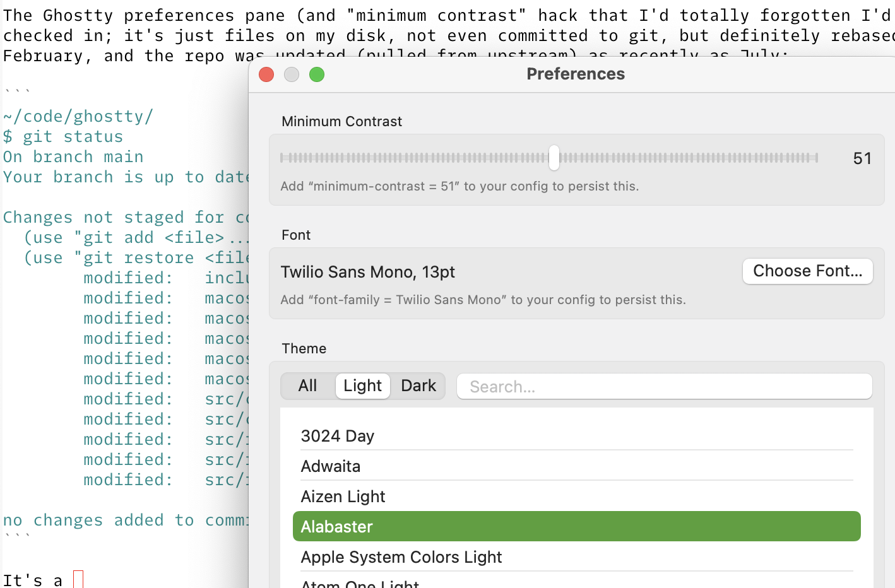Click the Minimum Contrast section heading

[342, 122]
